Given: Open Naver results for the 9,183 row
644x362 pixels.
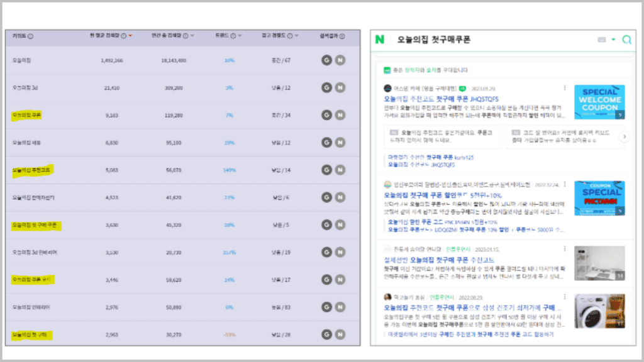Looking at the screenshot, I should [x=340, y=115].
